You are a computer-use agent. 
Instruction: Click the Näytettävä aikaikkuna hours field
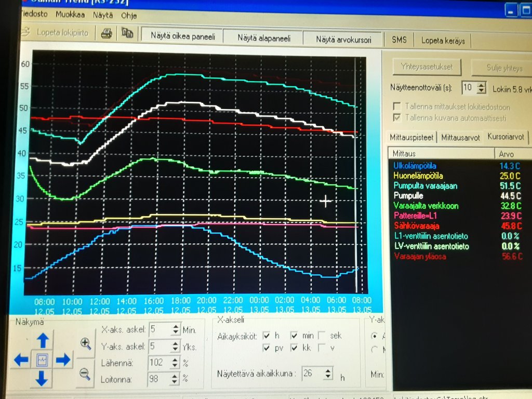click(313, 373)
